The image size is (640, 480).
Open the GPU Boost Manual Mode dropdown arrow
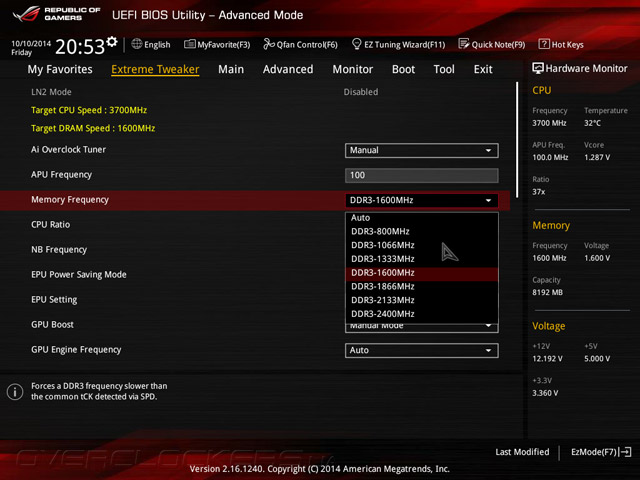(488, 326)
